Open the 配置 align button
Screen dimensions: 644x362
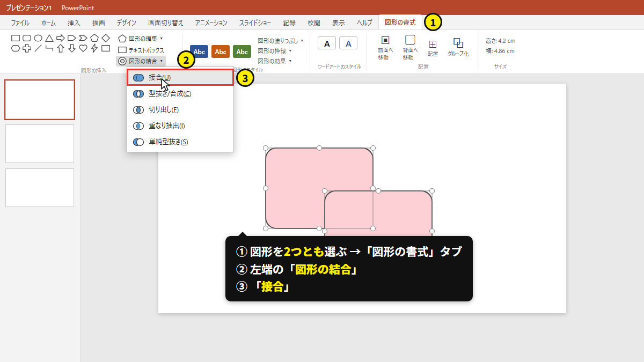pos(433,48)
